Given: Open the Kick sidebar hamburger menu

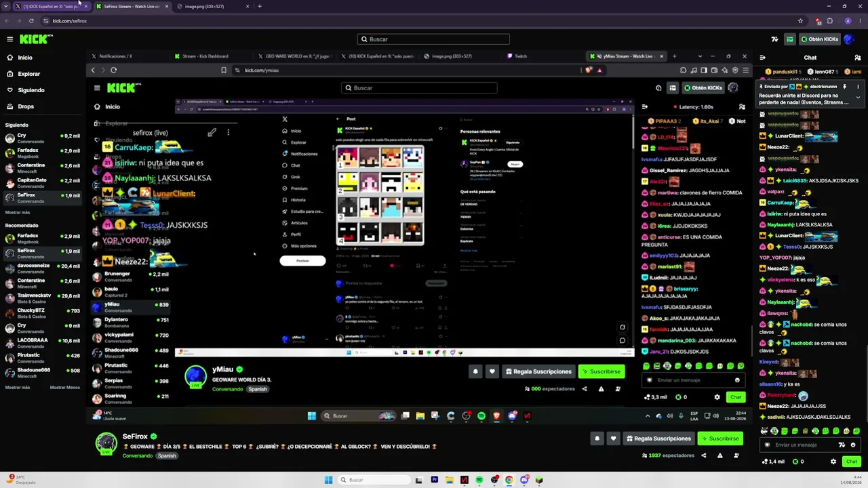Looking at the screenshot, I should [9, 39].
